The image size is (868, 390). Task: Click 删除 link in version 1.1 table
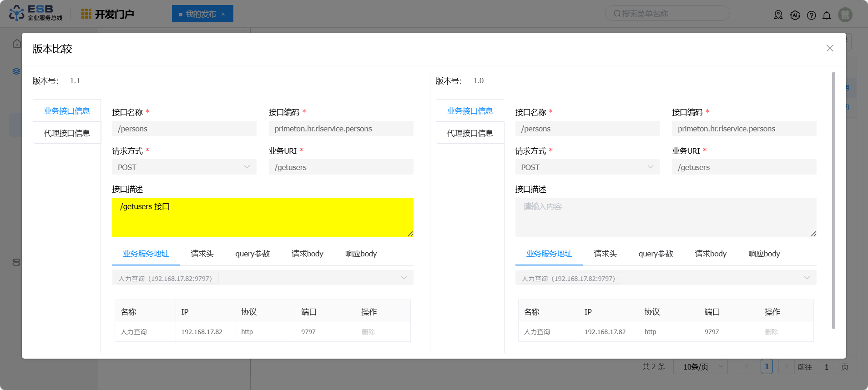tap(368, 332)
